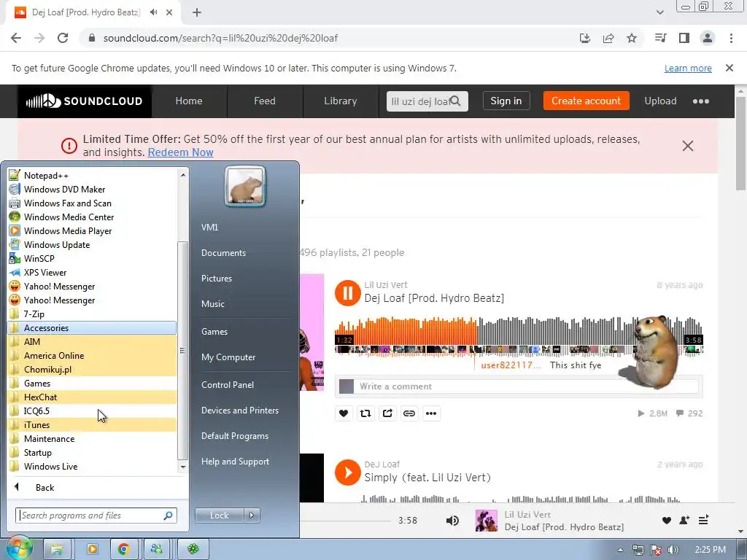Show hidden tray icons arrow
The width and height of the screenshot is (747, 560).
(x=620, y=550)
